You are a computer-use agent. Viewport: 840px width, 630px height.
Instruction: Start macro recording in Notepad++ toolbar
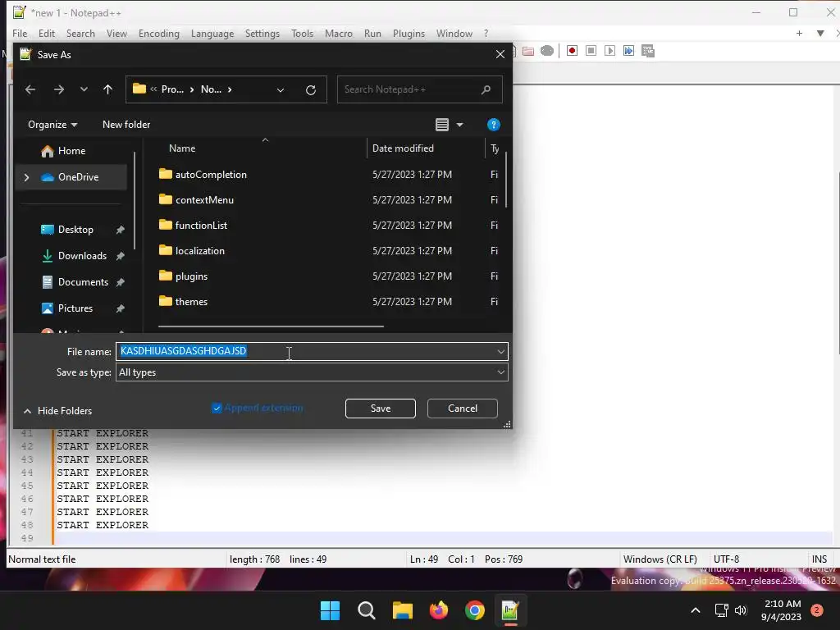point(572,51)
